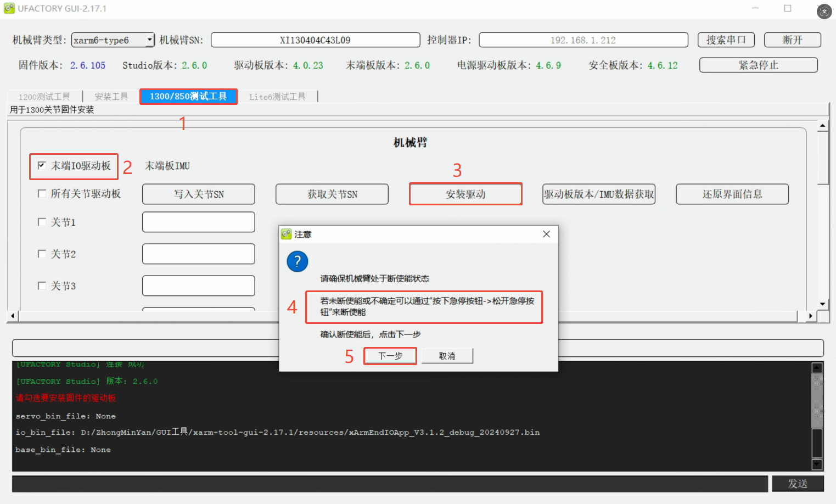Viewport: 836px width, 504px height.
Task: Click 取消 in the dialog
Action: [x=447, y=356]
